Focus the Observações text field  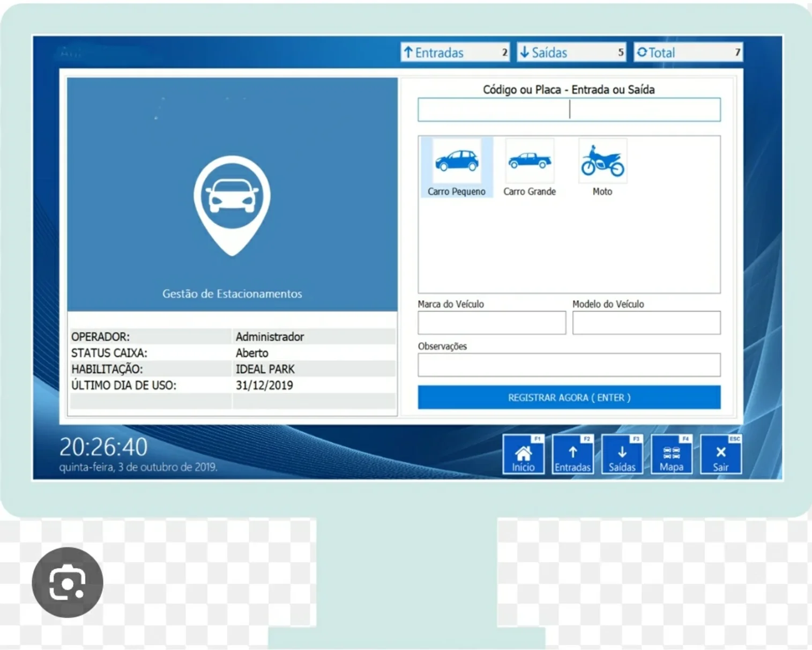(569, 365)
